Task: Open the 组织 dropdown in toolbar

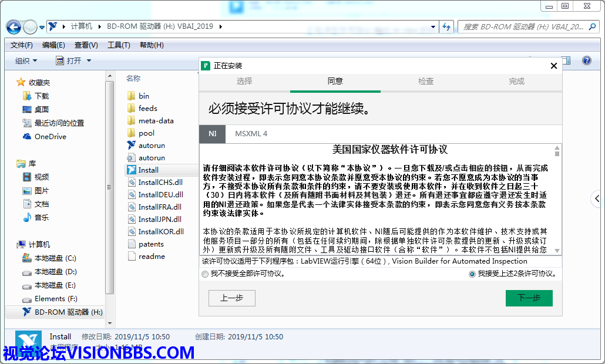Action: click(26, 61)
